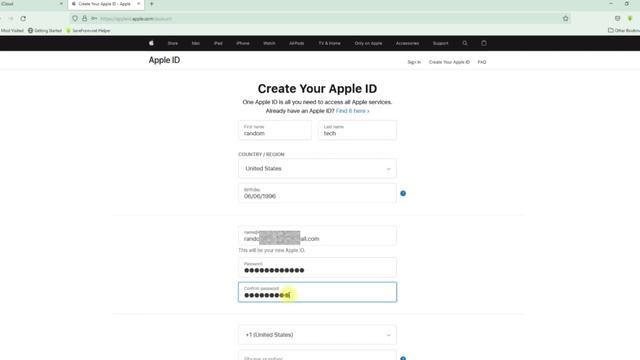Click the Sign In link
Viewport: 640px width, 360px height.
414,62
